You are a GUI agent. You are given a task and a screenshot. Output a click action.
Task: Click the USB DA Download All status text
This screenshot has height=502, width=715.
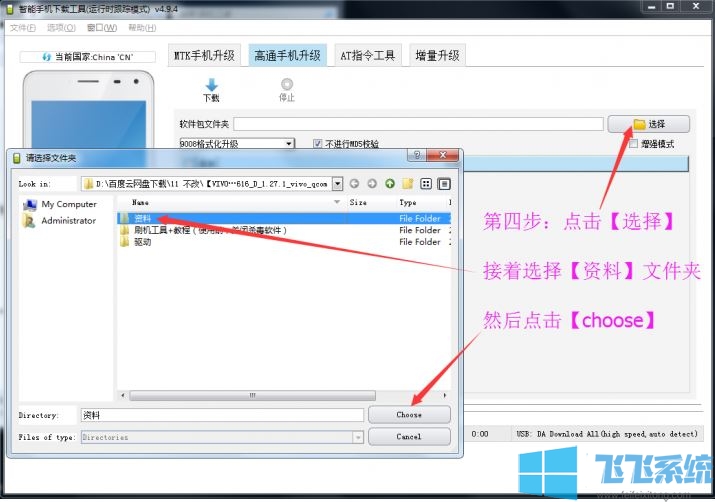[607, 434]
